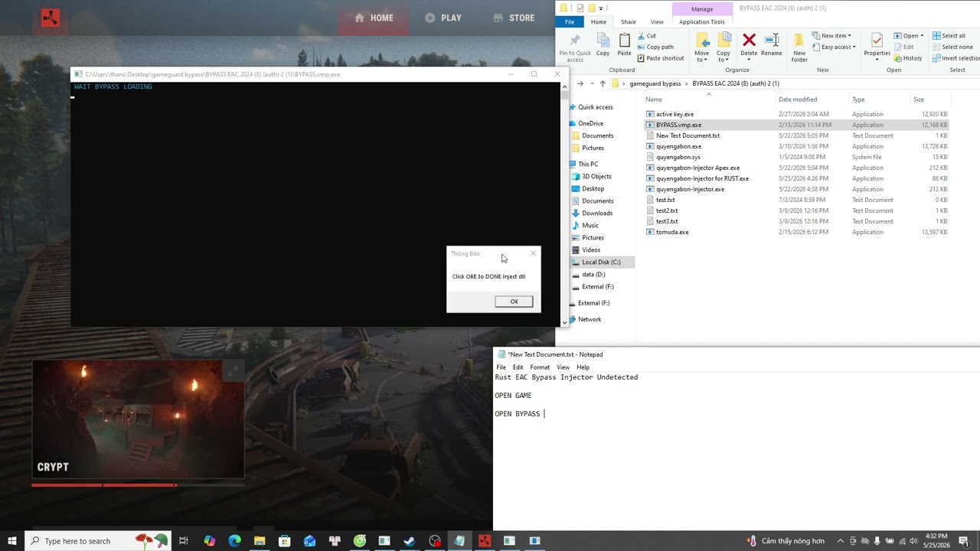The height and width of the screenshot is (551, 980).
Task: Select Local Disk (C:) in the navigation pane
Action: pos(601,262)
